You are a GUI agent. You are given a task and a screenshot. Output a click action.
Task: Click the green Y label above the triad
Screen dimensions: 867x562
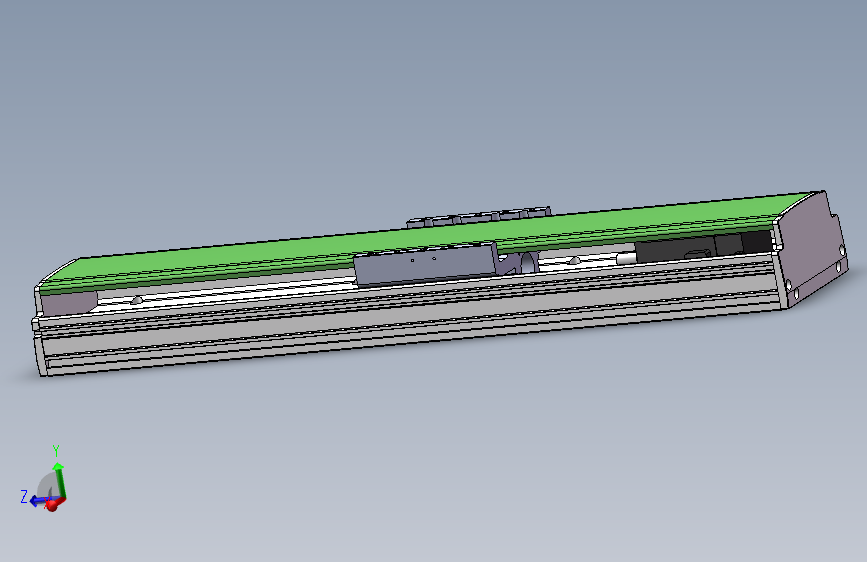56,451
